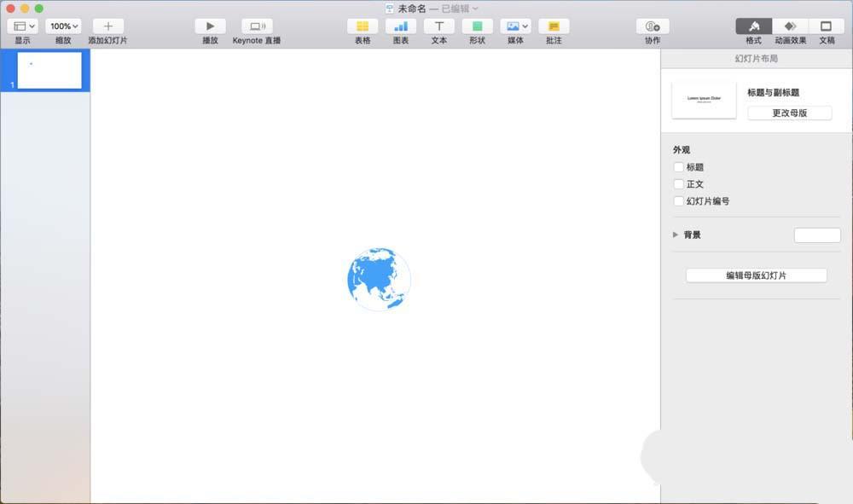
Task: Insert a table using the 表格 icon
Action: click(362, 26)
